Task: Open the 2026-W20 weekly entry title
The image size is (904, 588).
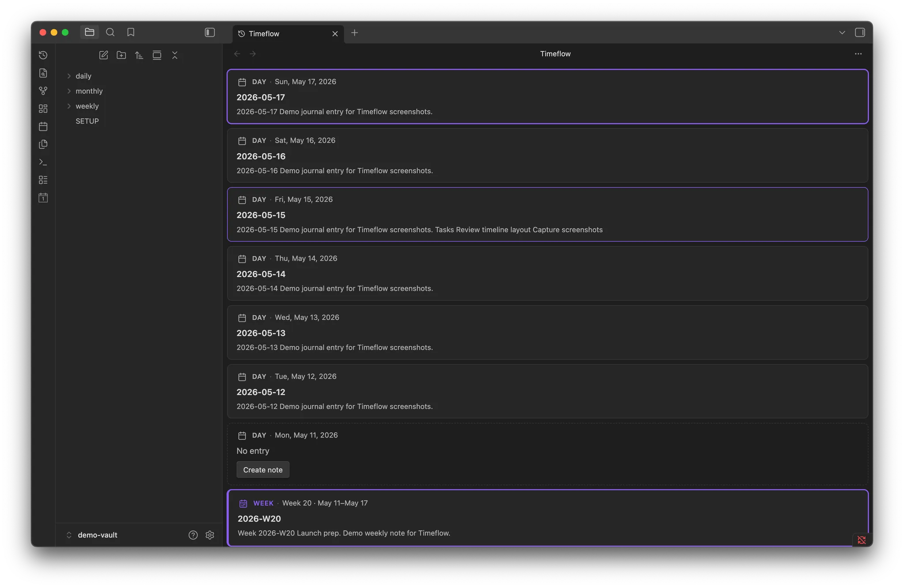Action: 259,519
